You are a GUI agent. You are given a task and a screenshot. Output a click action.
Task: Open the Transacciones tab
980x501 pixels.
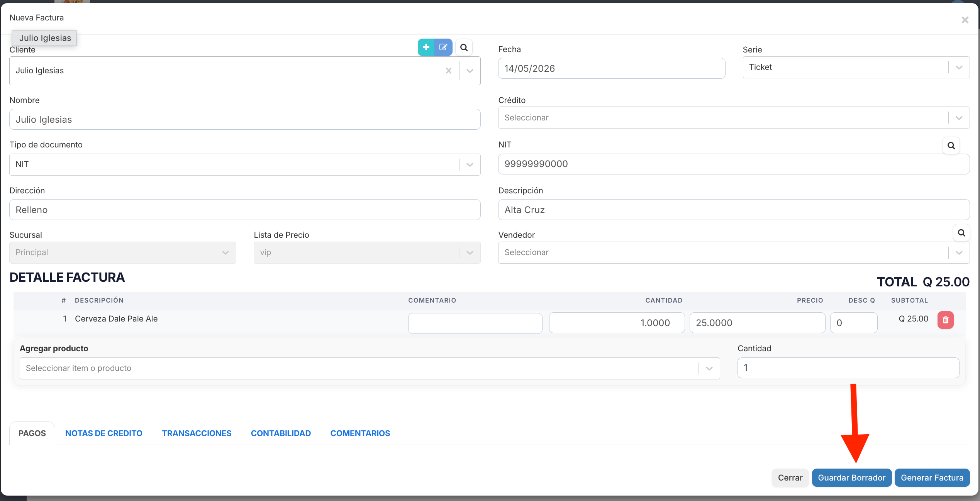click(197, 433)
